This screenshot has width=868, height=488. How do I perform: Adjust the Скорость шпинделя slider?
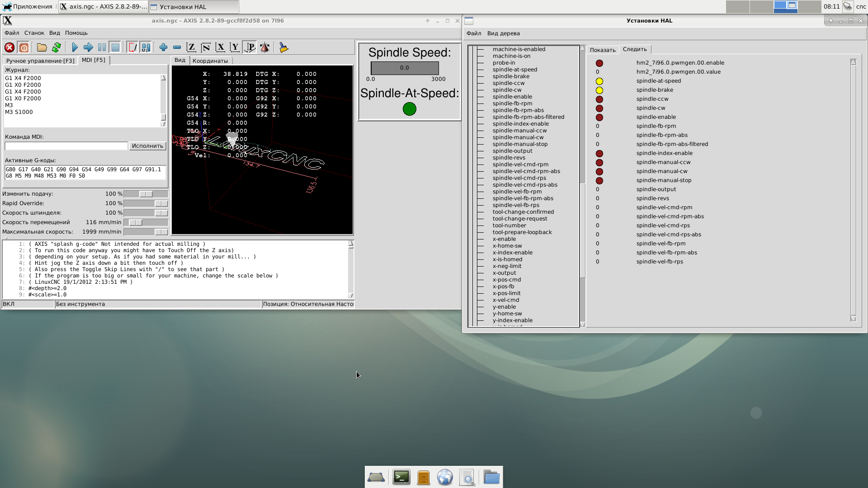pyautogui.click(x=160, y=213)
